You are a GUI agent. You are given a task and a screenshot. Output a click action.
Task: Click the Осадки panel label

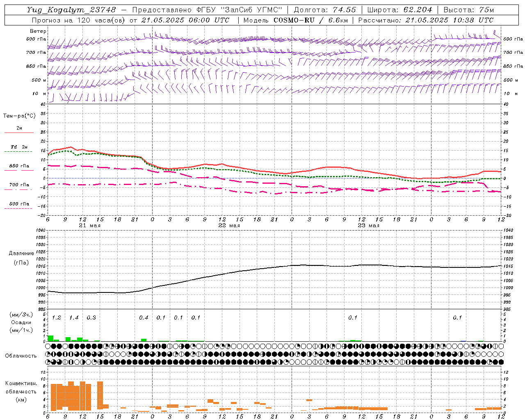point(21,322)
